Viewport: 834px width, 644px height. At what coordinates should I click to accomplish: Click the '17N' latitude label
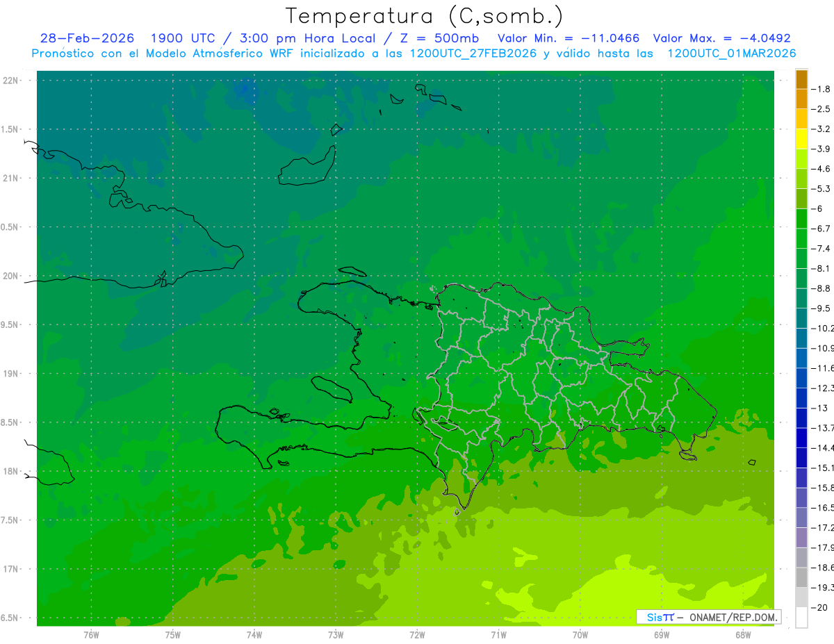coord(11,570)
